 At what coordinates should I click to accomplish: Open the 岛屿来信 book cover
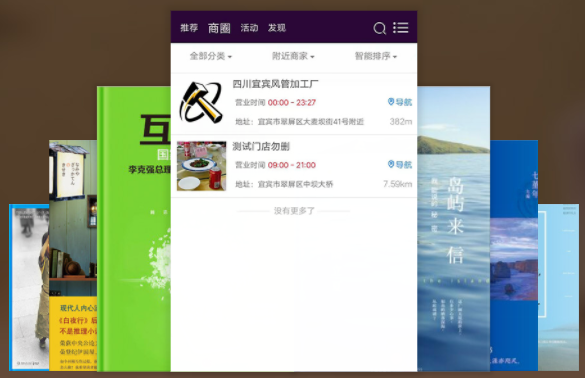(454, 229)
